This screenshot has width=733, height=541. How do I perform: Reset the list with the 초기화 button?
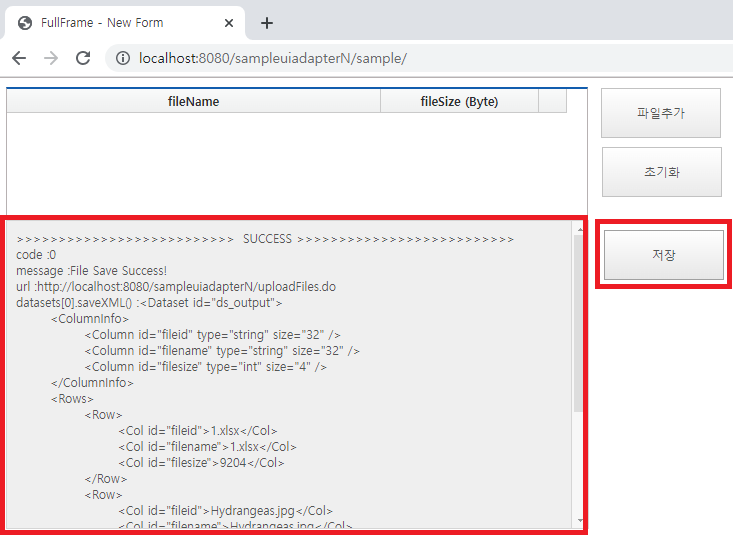661,172
